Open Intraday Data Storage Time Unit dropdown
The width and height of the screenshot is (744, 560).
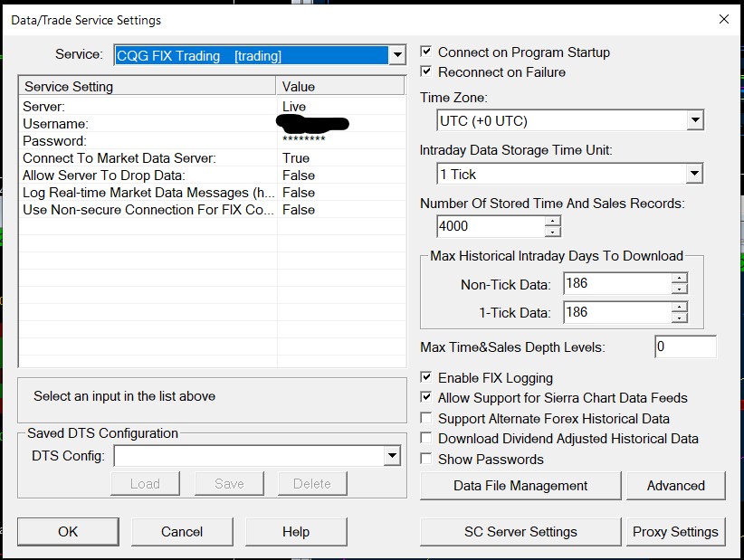coord(694,174)
